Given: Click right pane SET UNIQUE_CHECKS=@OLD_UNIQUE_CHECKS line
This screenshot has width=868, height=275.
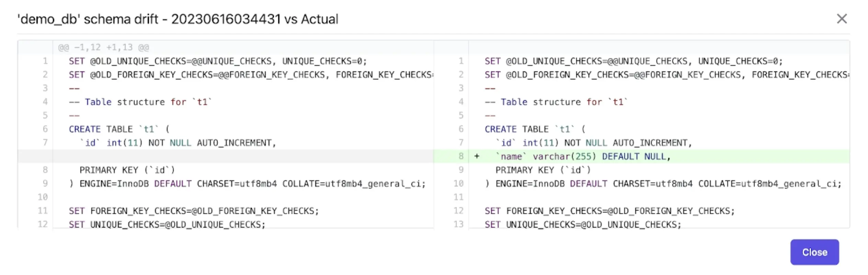Looking at the screenshot, I should 583,225.
